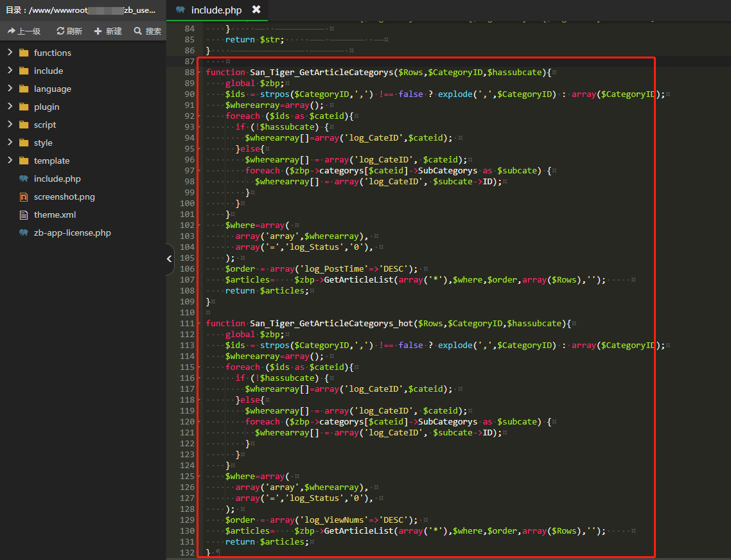
Task: Click the directory path text at top
Action: coord(81,10)
